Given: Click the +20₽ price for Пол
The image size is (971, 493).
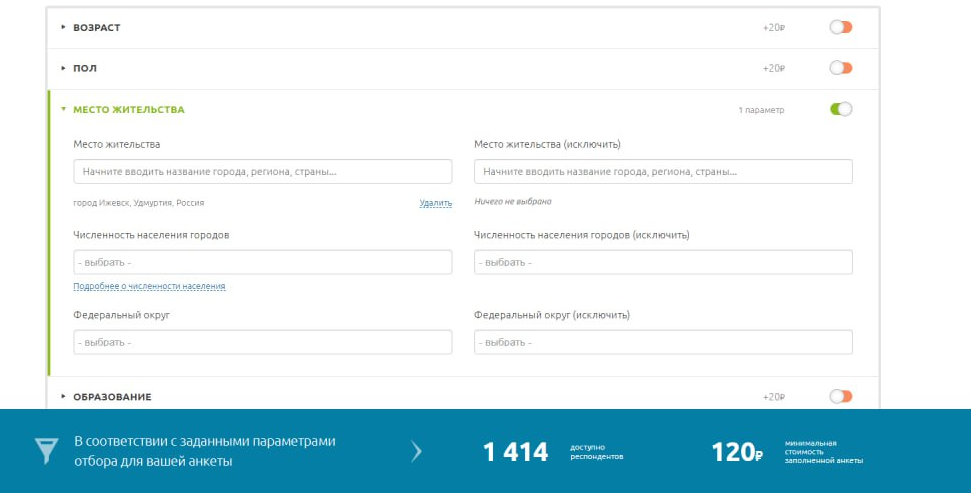Looking at the screenshot, I should [773, 69].
